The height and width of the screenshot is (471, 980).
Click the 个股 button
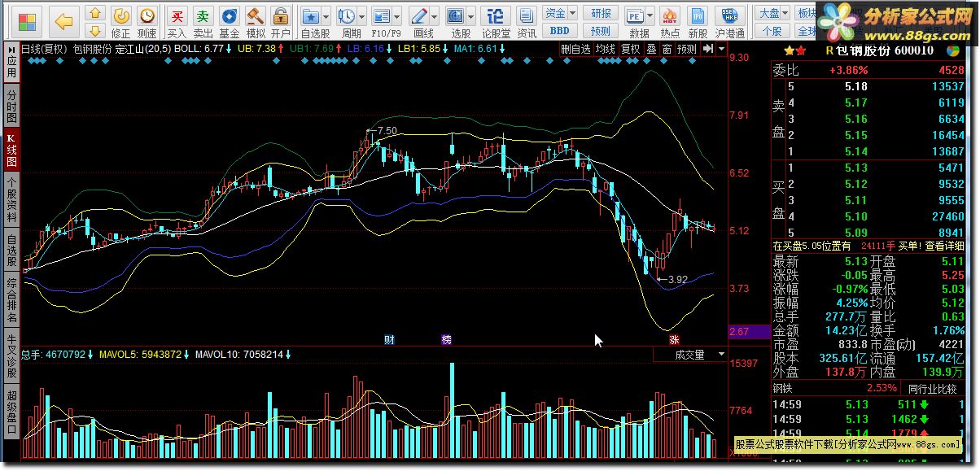click(x=772, y=31)
